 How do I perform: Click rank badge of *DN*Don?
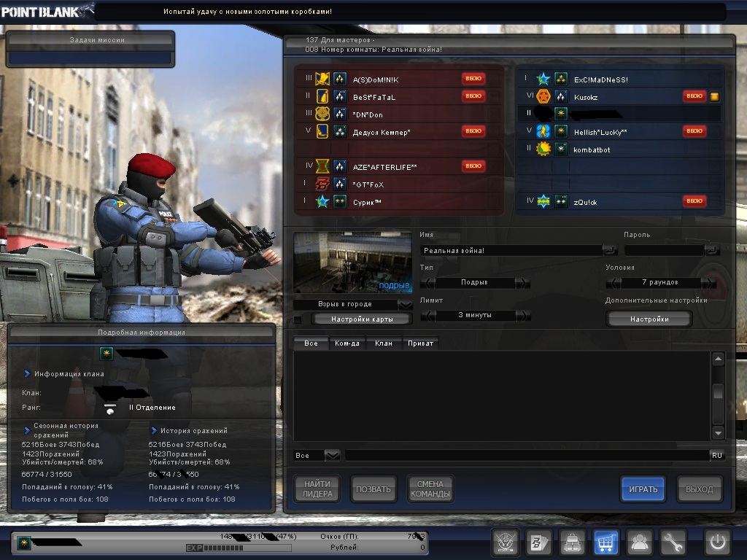click(x=322, y=114)
